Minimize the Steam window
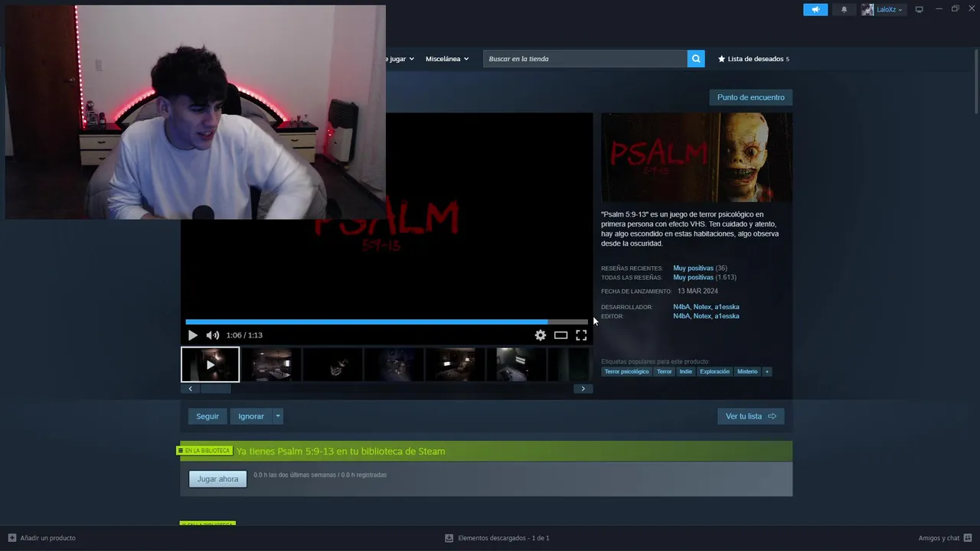Viewport: 980px width, 551px height. point(939,9)
